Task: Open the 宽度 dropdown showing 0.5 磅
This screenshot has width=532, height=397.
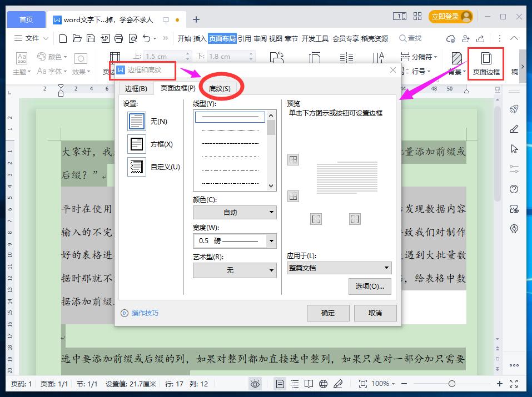Action: click(234, 240)
